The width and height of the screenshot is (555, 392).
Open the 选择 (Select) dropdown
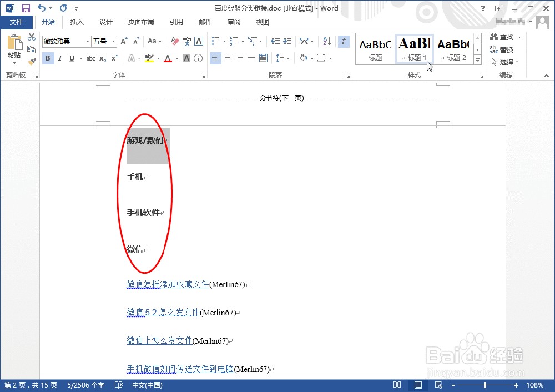click(504, 62)
